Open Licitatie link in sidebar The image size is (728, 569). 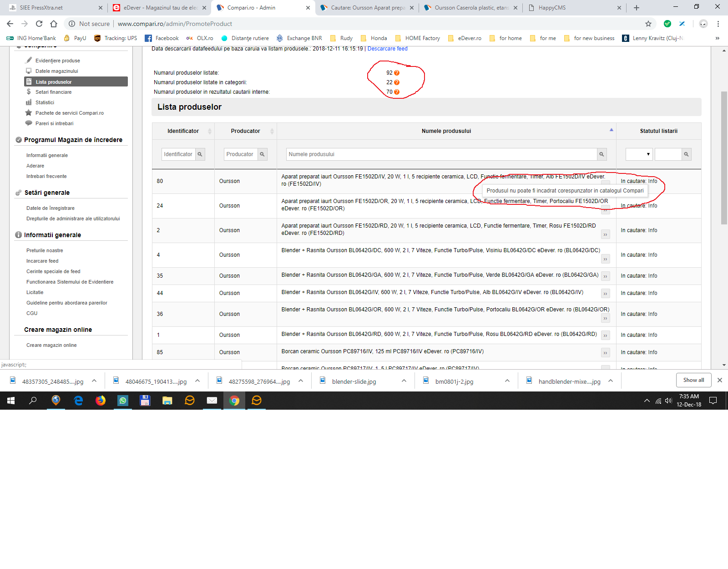pyautogui.click(x=35, y=292)
